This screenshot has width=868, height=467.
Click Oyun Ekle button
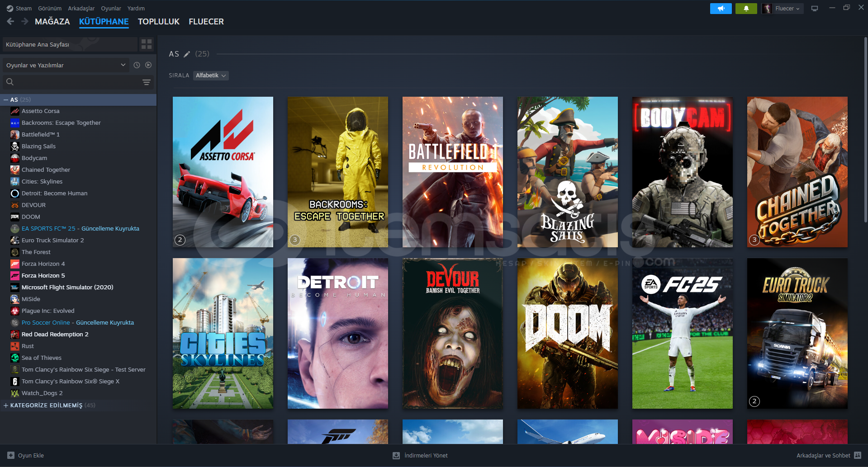coord(26,455)
